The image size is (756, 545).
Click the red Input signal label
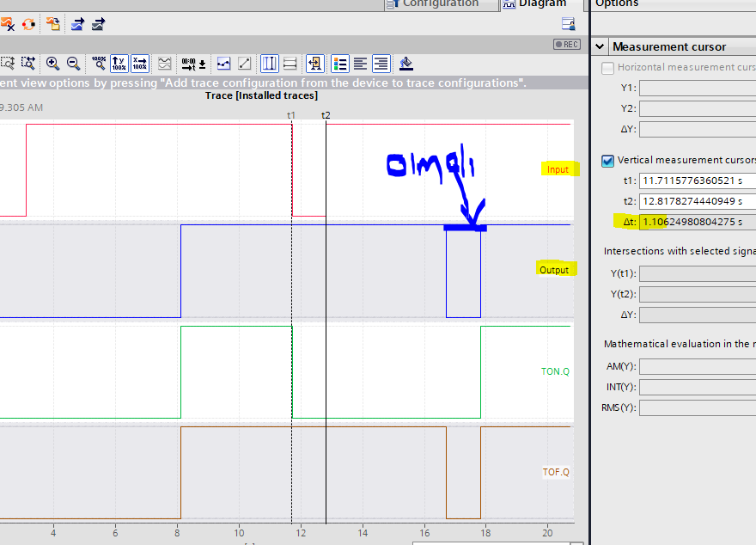click(558, 169)
